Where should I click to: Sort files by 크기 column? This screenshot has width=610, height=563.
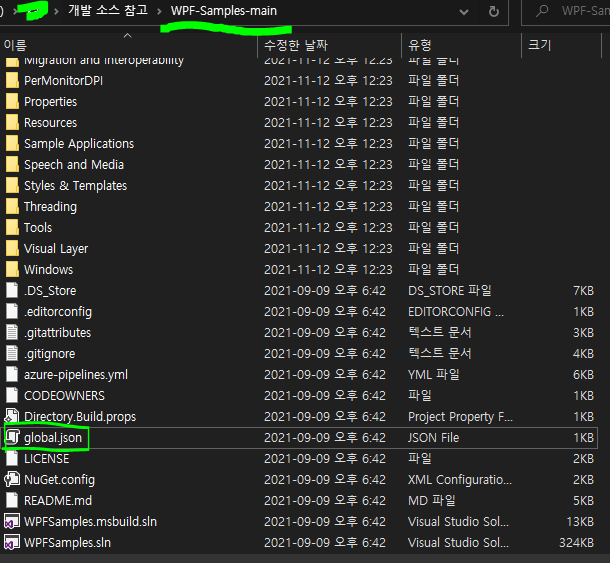coord(561,45)
